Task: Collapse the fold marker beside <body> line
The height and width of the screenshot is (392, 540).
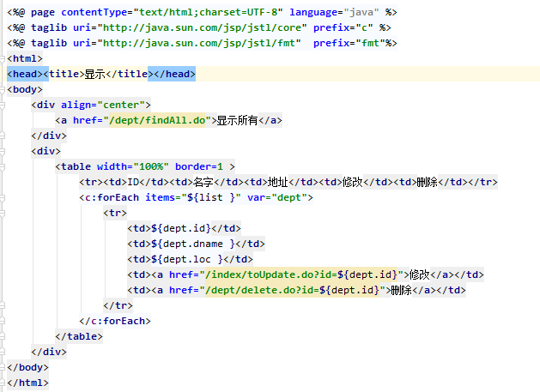Action: (2, 89)
